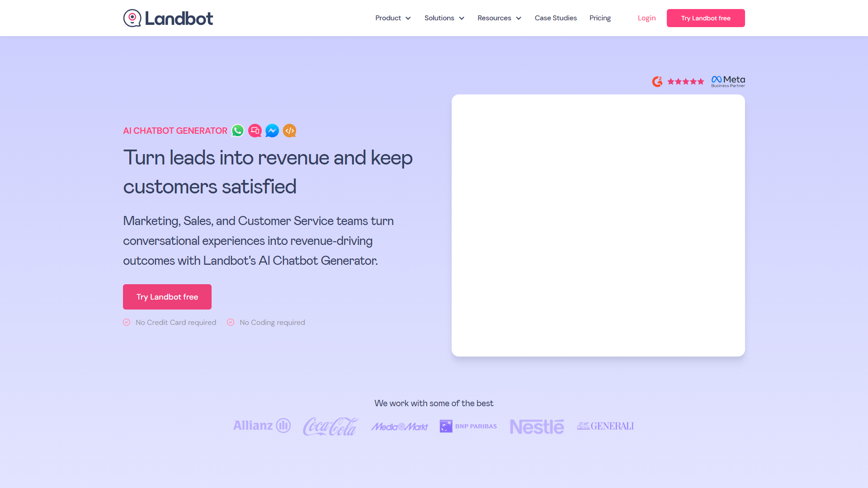
Task: Click the Facebook Messenger bubble icon
Action: (x=272, y=131)
